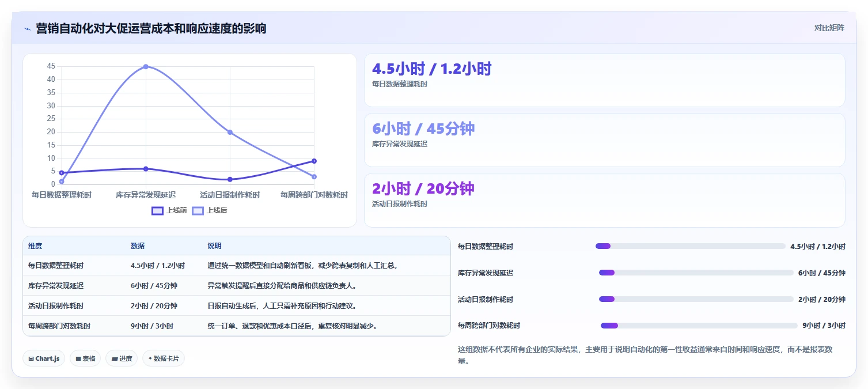Select the 进度 chip
Image resolution: width=868 pixels, height=389 pixels.
click(x=122, y=358)
